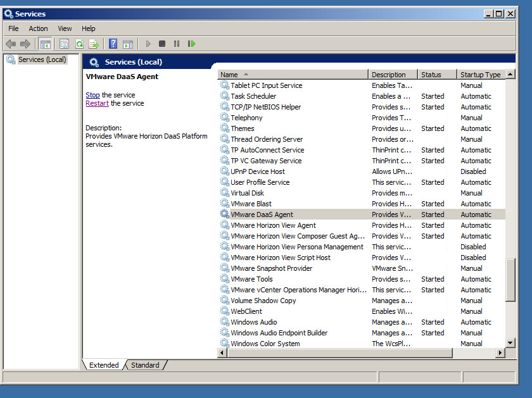Viewport: 532px width, 398px height.
Task: Click the Stop the service link
Action: point(92,95)
